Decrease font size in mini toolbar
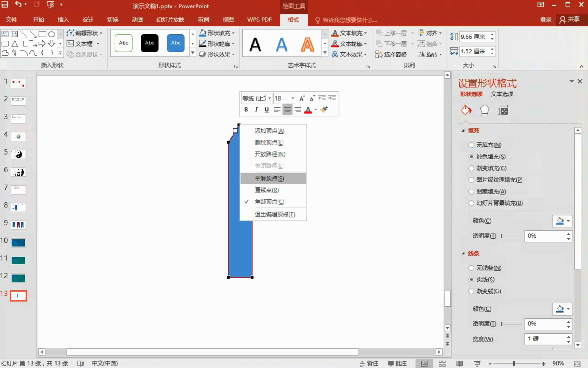588x368 pixels. pos(312,98)
